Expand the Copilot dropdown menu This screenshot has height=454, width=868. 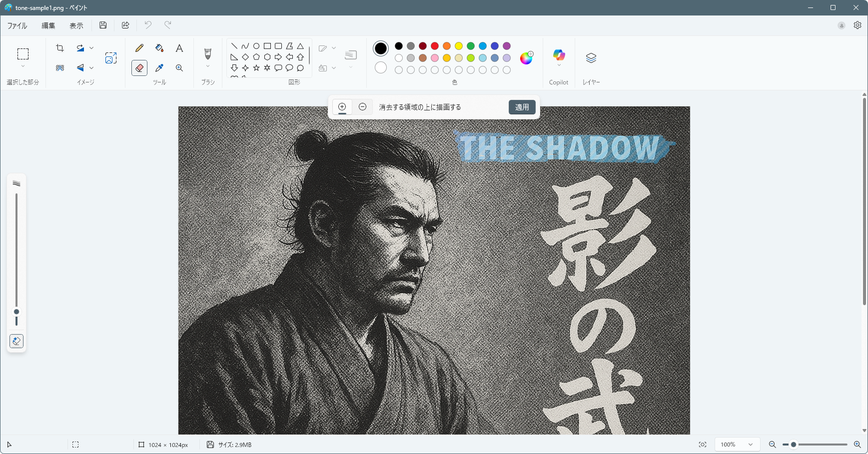pos(559,65)
